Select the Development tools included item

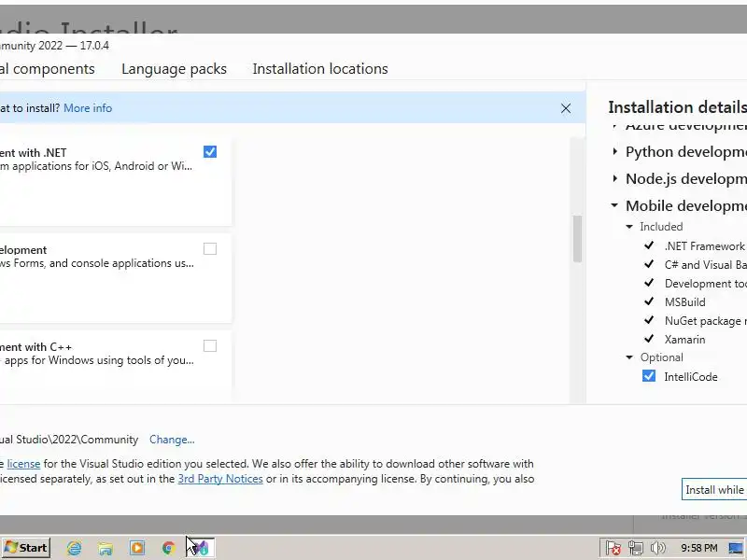click(x=706, y=284)
